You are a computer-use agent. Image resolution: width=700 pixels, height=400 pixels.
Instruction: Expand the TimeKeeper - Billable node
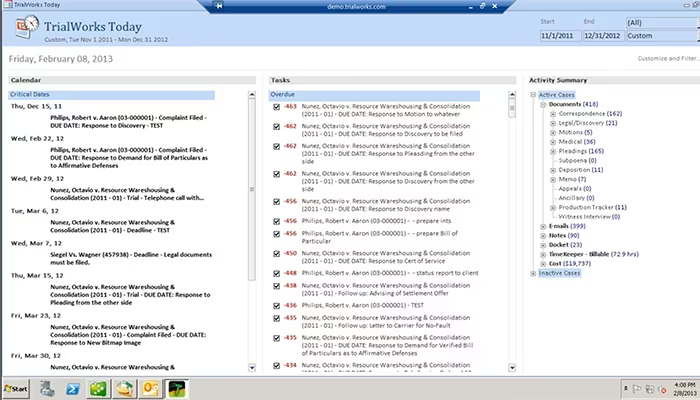click(x=543, y=254)
